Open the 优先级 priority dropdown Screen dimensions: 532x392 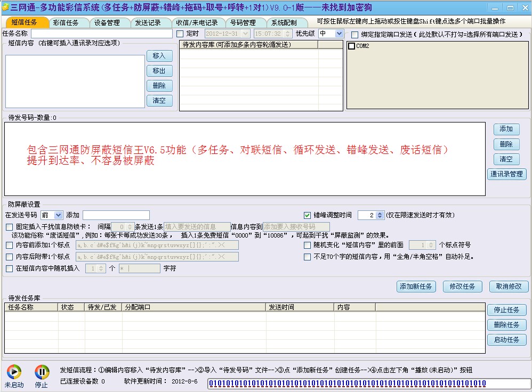coord(339,33)
